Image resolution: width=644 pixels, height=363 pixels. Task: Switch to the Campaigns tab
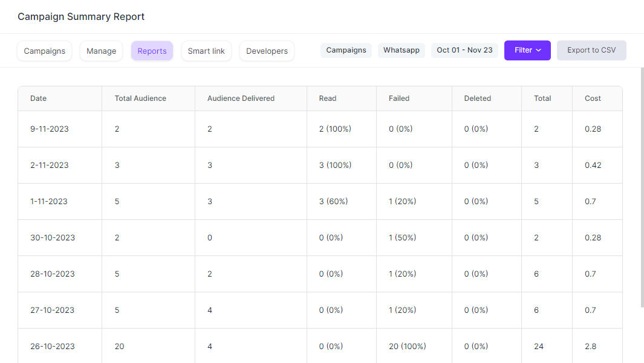[x=44, y=51]
